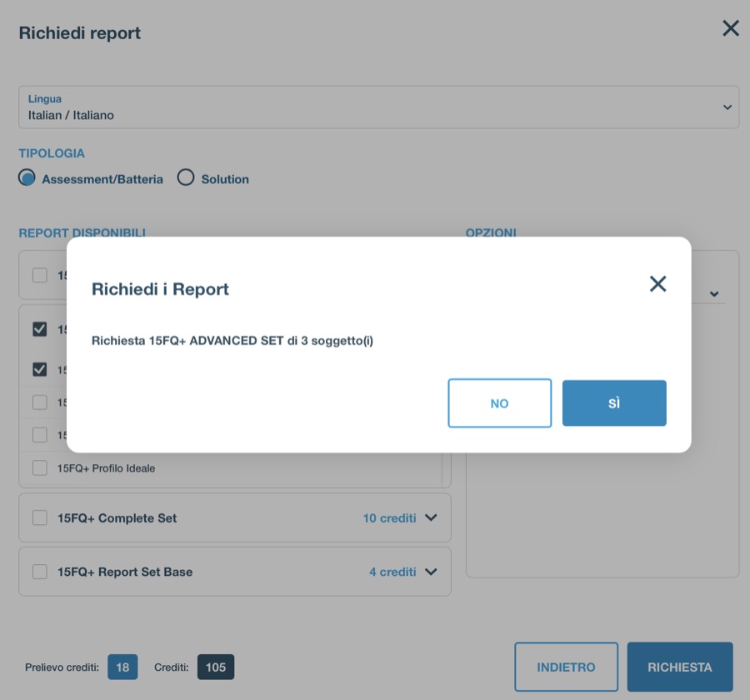Close the Richiedi i Report dialog
This screenshot has width=750, height=700.
click(x=657, y=283)
